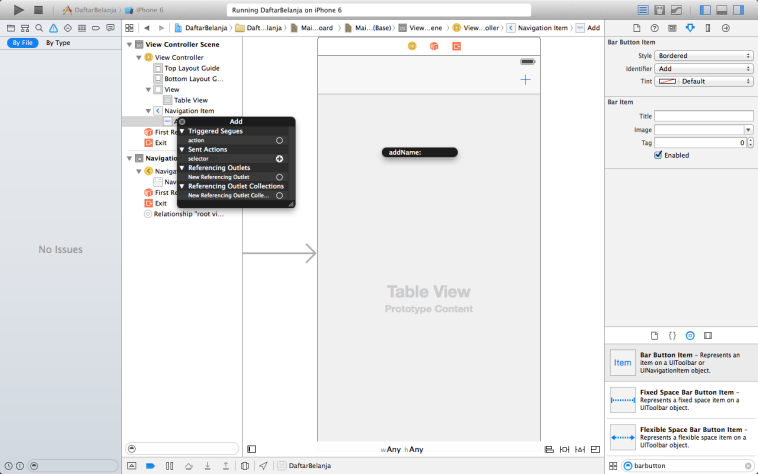Collapse View Controller Scene

point(129,44)
